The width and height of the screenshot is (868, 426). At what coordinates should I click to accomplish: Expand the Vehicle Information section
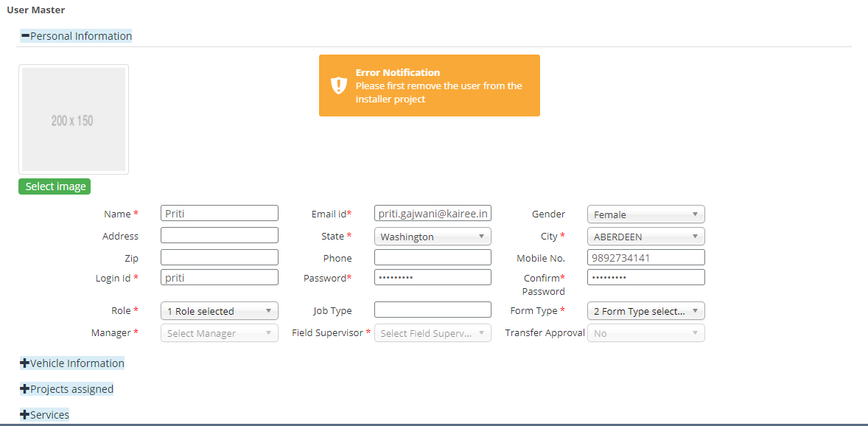click(72, 363)
